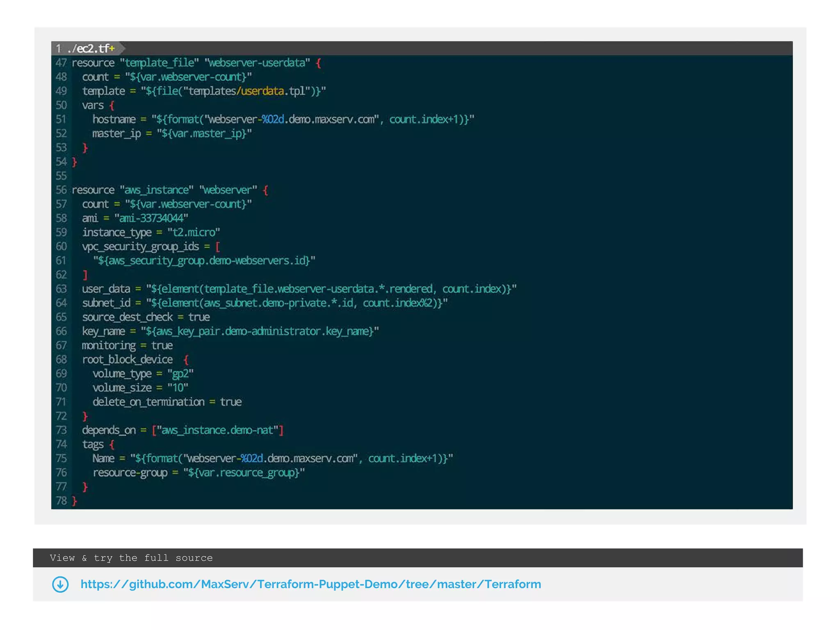Click closing brace on line 78
The width and height of the screenshot is (840, 630).
[75, 501]
